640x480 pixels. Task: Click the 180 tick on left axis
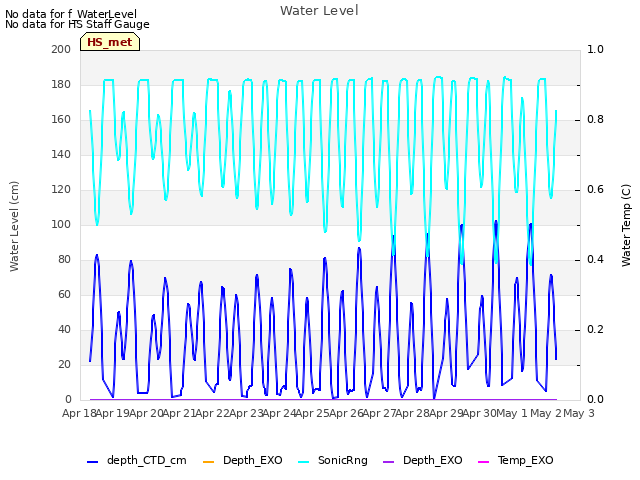(61, 84)
